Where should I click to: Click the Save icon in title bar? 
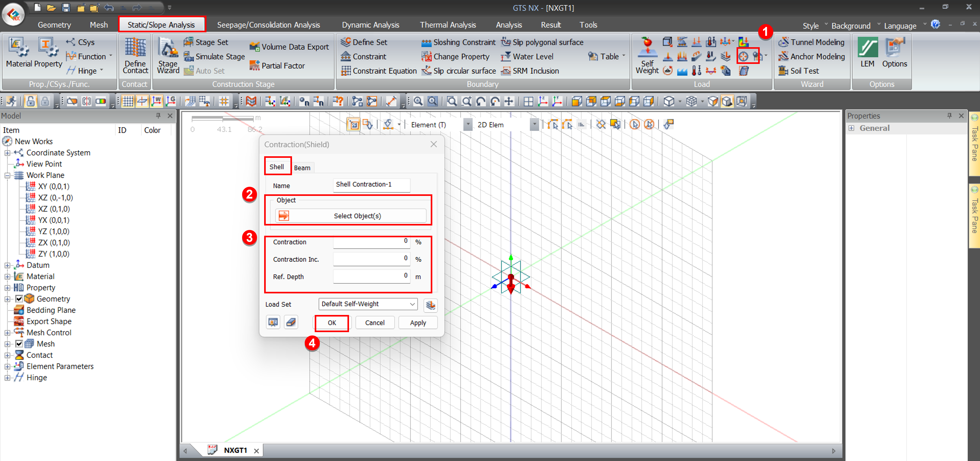tap(66, 8)
